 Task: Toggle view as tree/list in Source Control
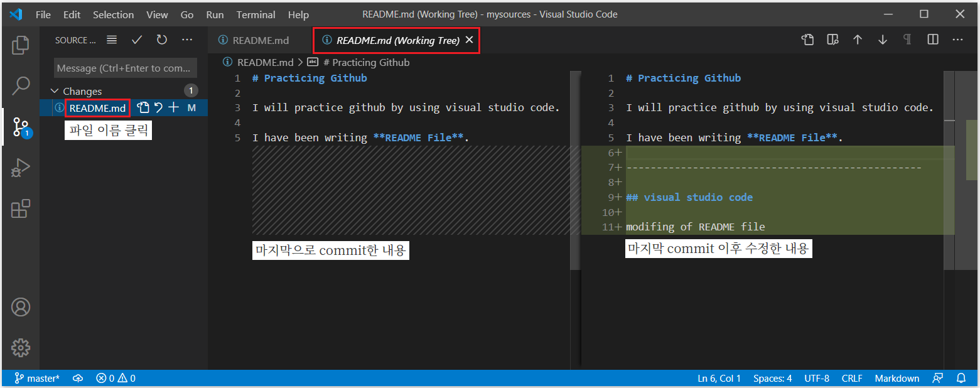point(112,40)
